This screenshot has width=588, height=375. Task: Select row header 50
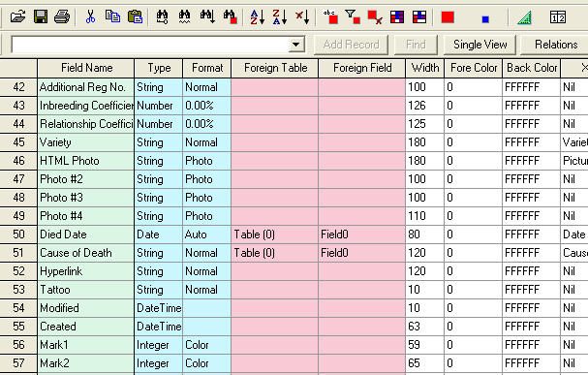coord(18,234)
